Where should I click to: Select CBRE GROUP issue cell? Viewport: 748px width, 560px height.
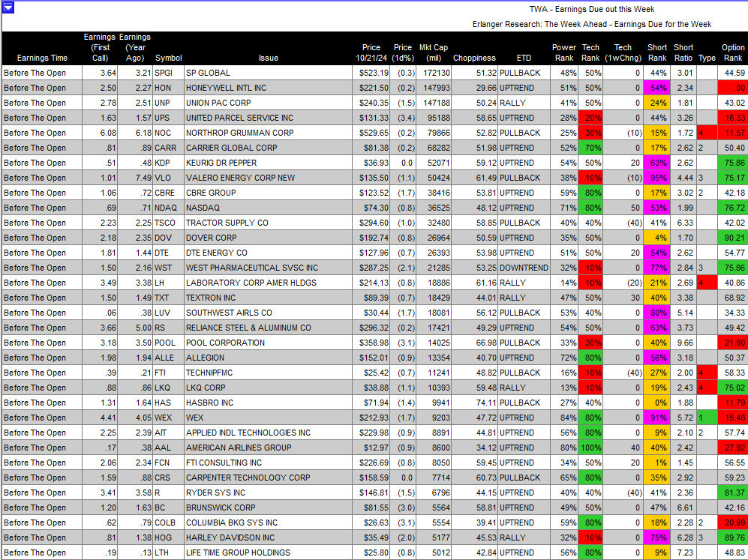pos(268,193)
